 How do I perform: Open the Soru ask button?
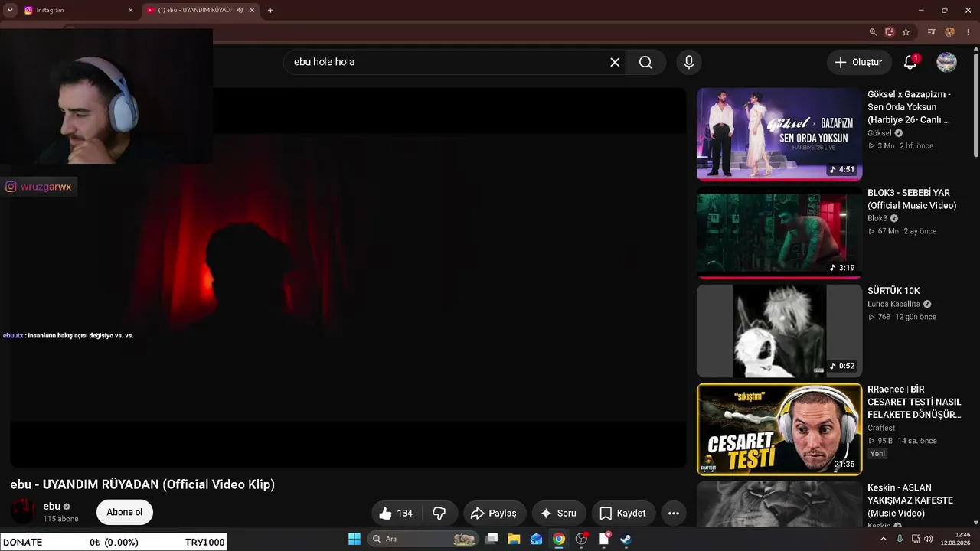tap(559, 513)
